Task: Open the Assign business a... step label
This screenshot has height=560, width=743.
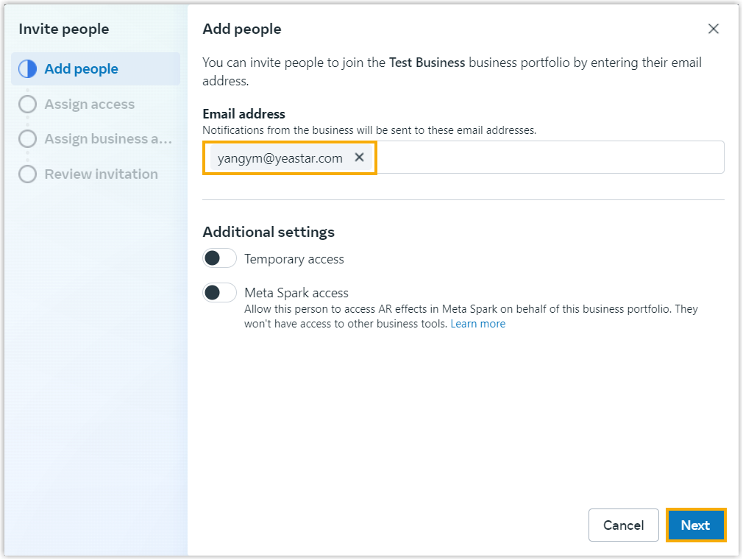Action: pos(108,139)
